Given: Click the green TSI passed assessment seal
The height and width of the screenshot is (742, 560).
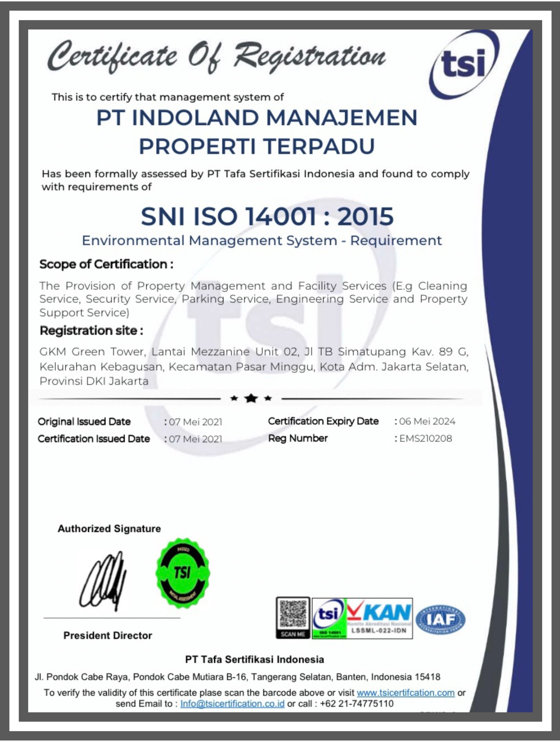Looking at the screenshot, I should coord(183,573).
